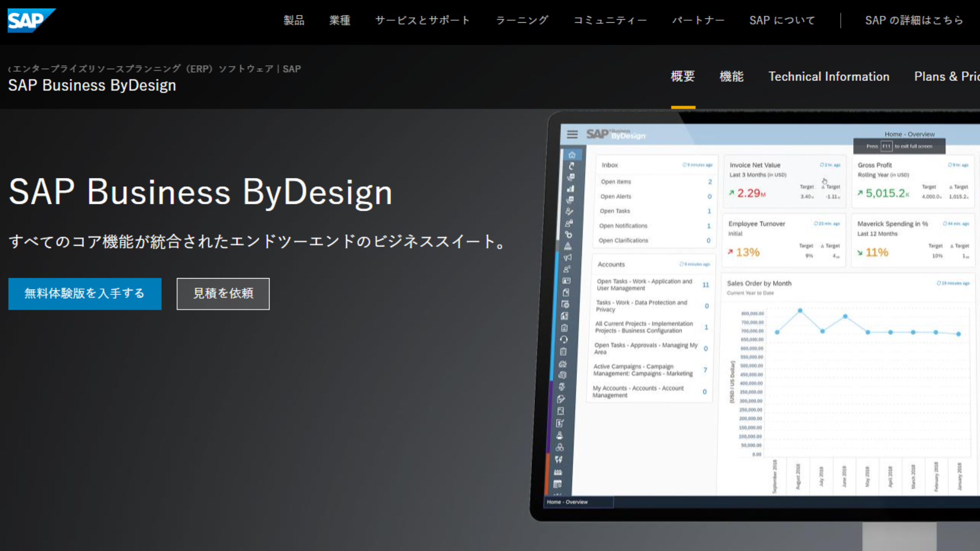Select the 概要 tab
The width and height of the screenshot is (980, 551).
click(x=683, y=77)
